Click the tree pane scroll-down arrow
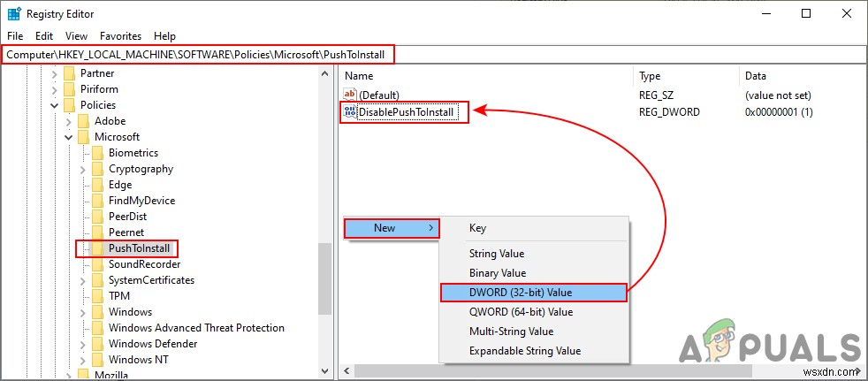 point(324,370)
